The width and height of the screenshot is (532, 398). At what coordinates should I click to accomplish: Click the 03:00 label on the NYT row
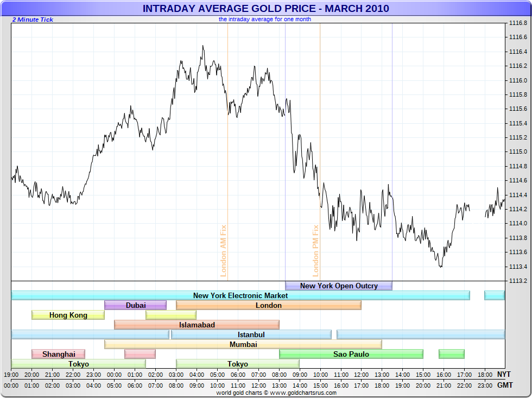coord(176,375)
